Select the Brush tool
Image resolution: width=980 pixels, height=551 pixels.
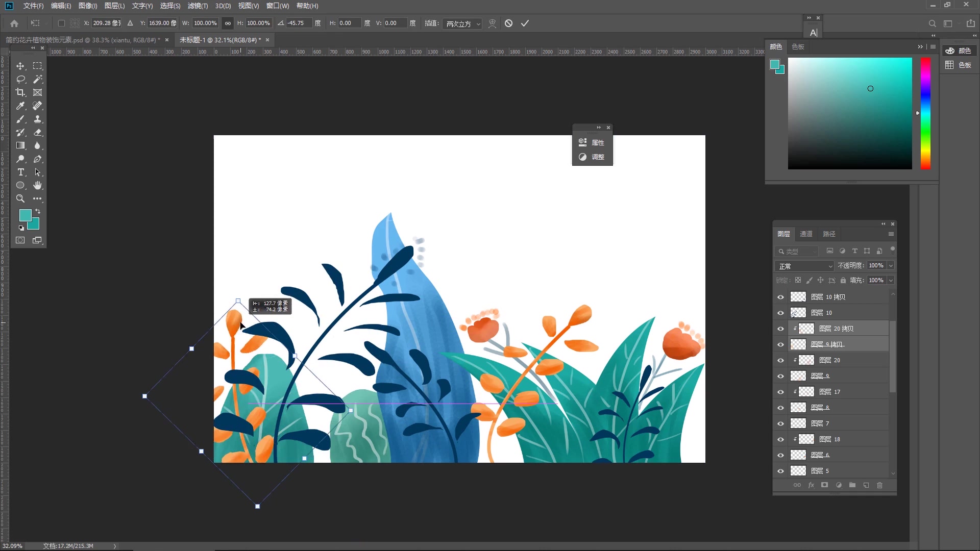20,119
